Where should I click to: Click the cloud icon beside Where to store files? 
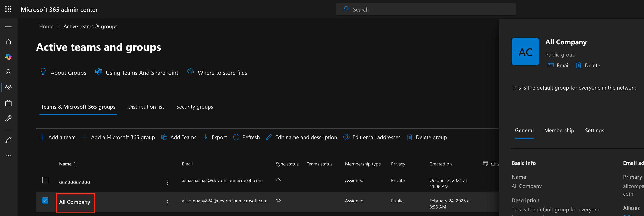tap(191, 71)
